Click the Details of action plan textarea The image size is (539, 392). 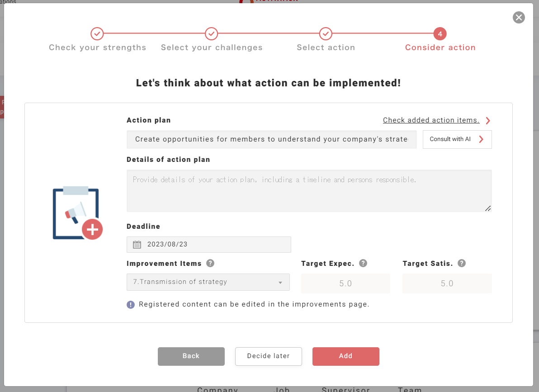[309, 191]
